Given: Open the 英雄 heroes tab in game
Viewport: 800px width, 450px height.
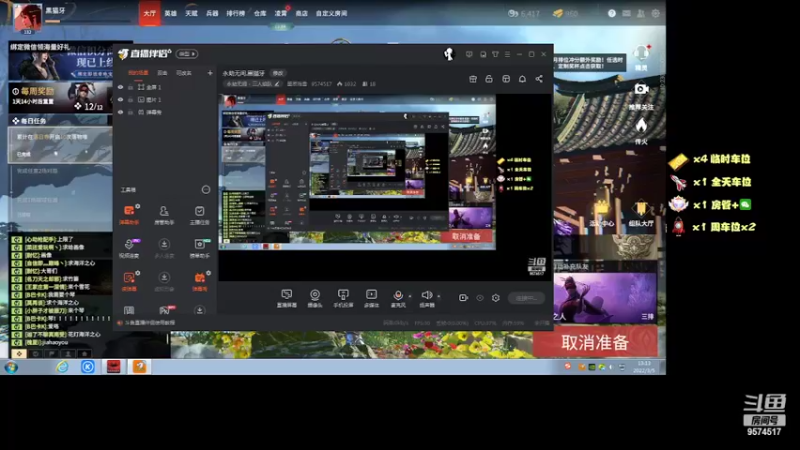Looking at the screenshot, I should click(170, 13).
